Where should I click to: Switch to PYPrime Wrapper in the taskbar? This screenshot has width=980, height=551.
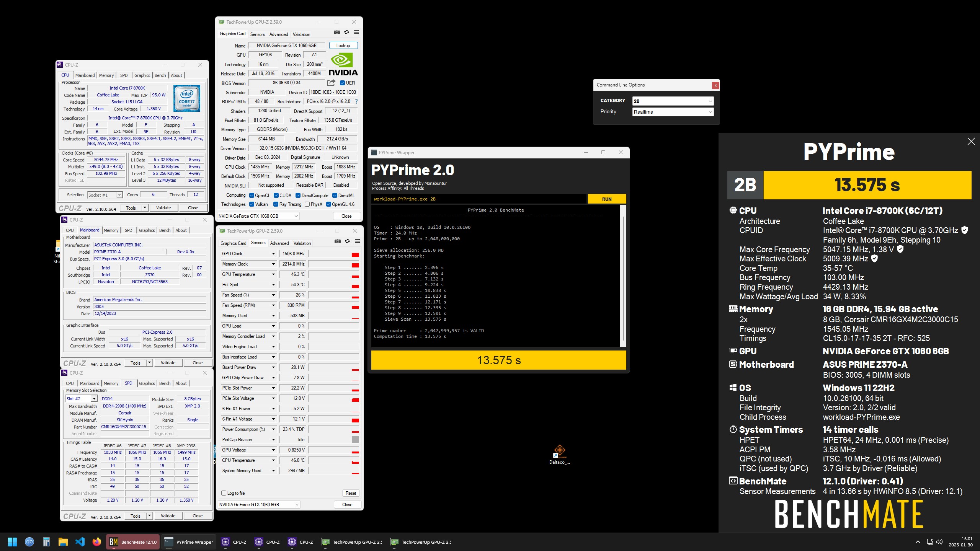click(x=189, y=542)
